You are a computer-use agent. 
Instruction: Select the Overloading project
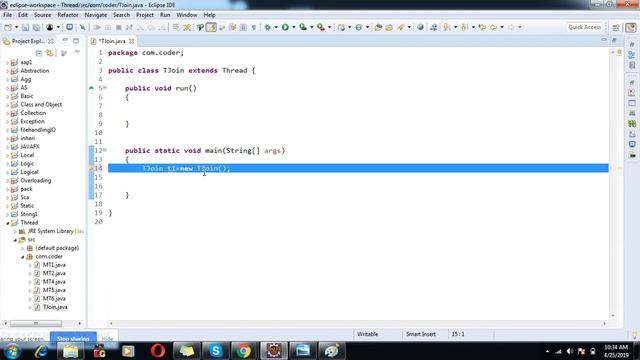pos(36,181)
